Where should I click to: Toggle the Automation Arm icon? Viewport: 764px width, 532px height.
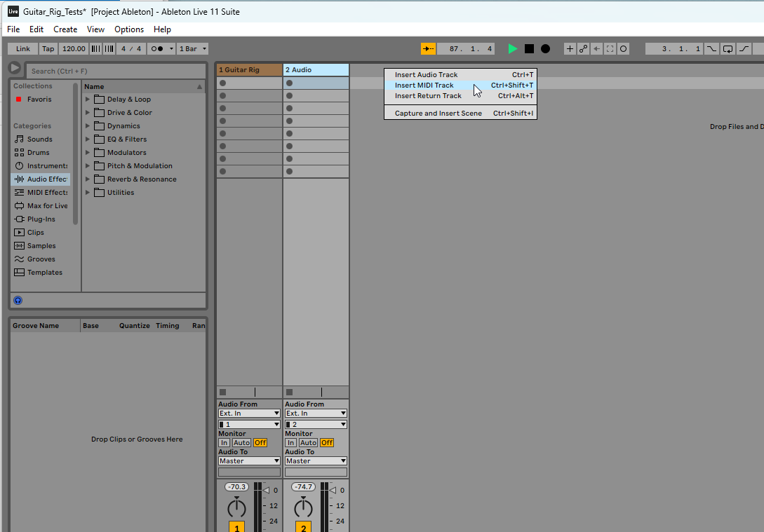pyautogui.click(x=583, y=48)
